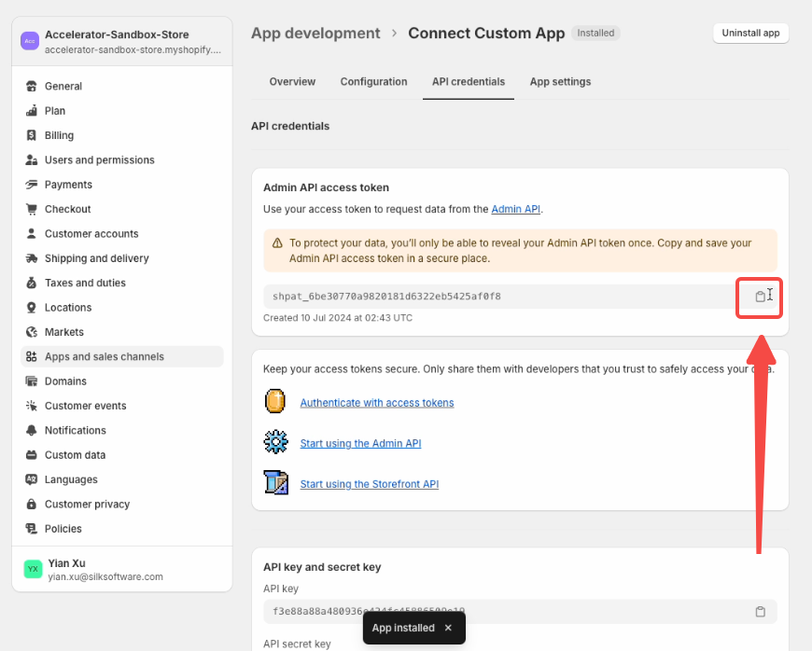Click the Billing receipt icon
This screenshot has height=651, width=812.
click(x=32, y=135)
